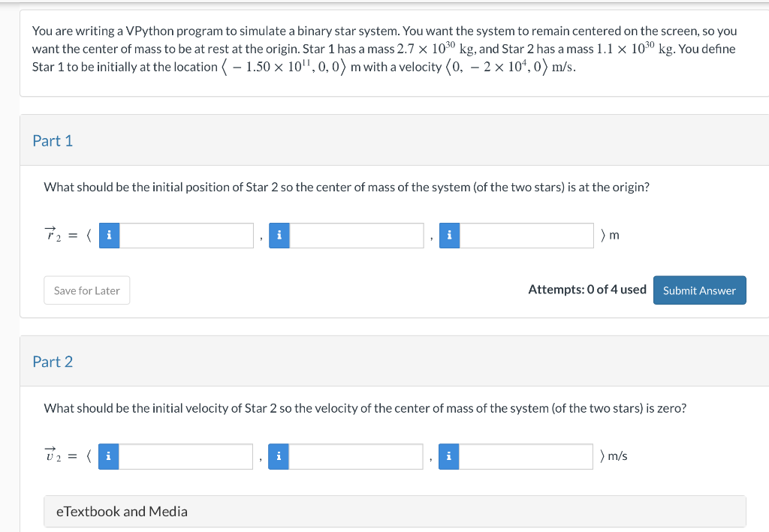
Task: Click info icon for v2 z-component
Action: 448,456
